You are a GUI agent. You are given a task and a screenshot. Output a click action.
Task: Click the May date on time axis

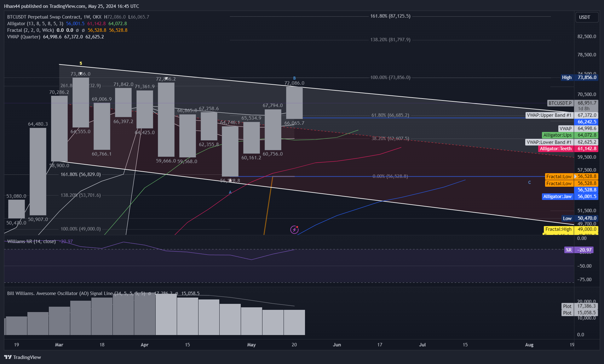(251, 345)
